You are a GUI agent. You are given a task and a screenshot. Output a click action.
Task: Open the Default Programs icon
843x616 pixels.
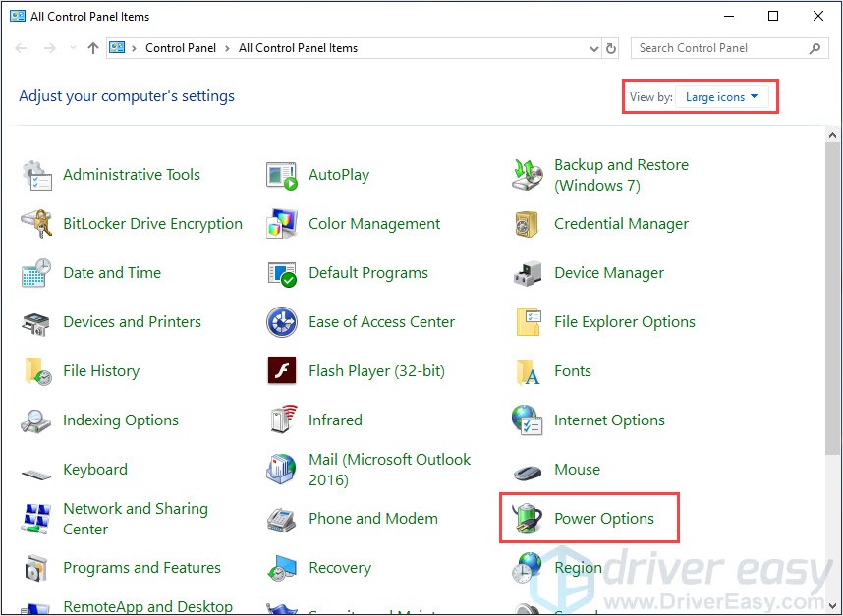[x=282, y=273]
